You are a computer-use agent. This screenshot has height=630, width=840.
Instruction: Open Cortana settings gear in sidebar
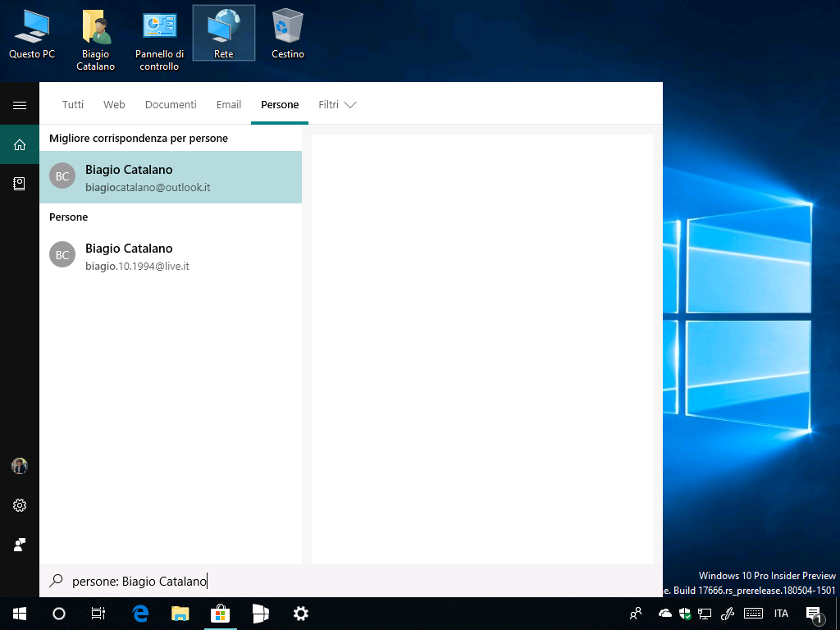pos(20,505)
